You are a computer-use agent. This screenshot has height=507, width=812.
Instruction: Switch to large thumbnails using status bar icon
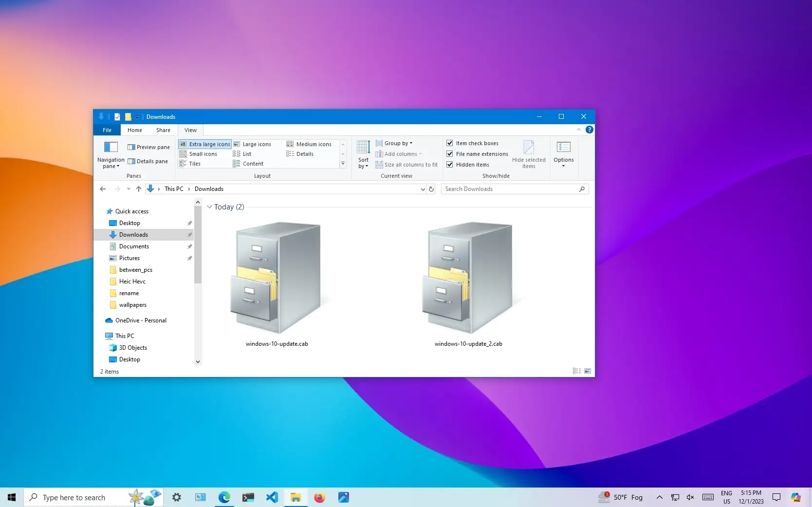(x=587, y=371)
